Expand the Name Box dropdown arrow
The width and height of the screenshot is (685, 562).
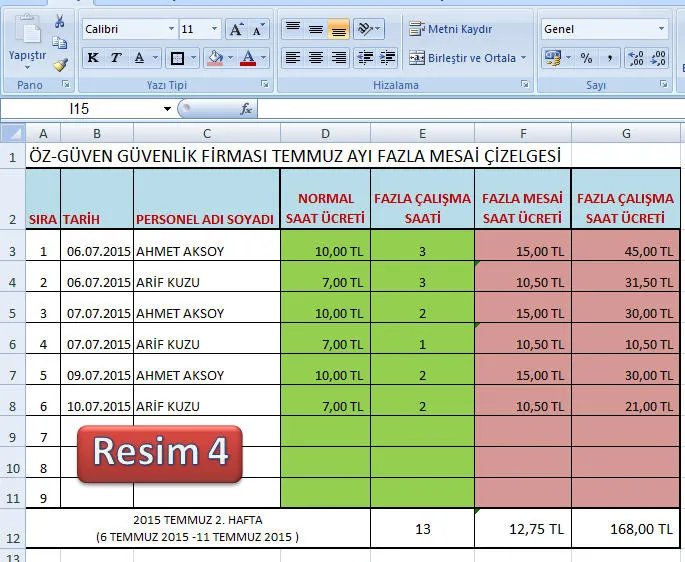point(167,108)
